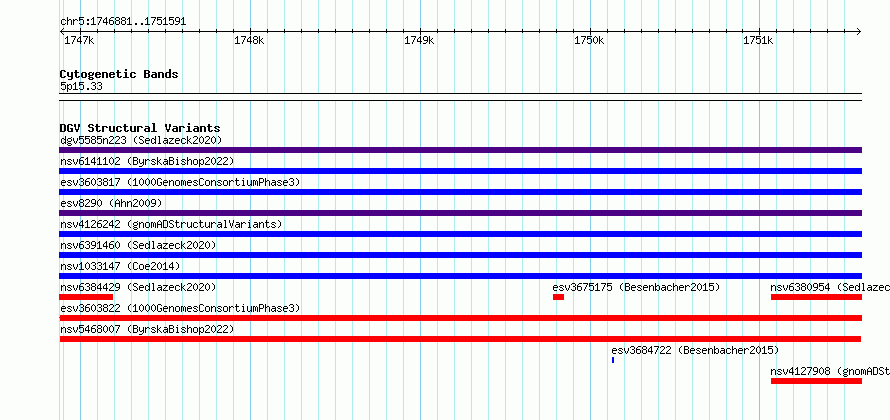
Task: Open esv3603817 (1000GenomesConsortiumPhase3) variant label
Action: [180, 182]
